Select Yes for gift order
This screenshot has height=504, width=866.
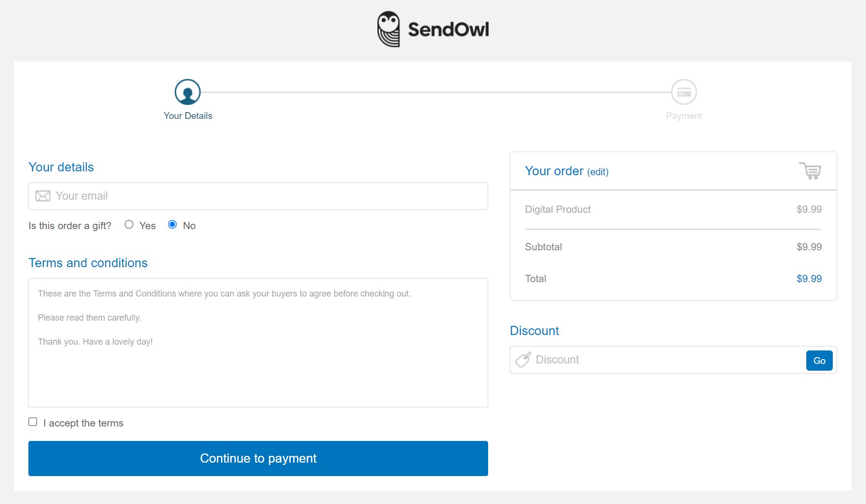click(129, 225)
